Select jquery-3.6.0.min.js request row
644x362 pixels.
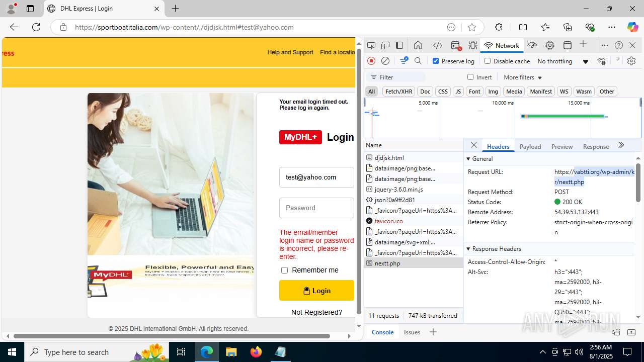click(x=413, y=189)
